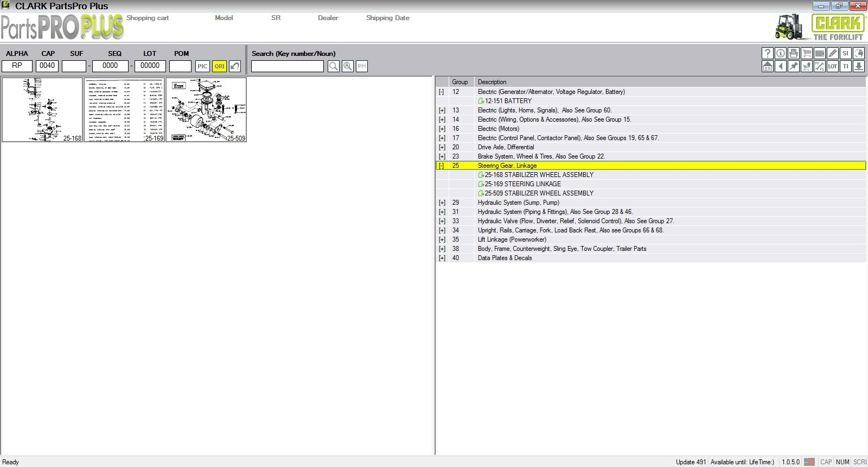Expand group 29 Hydraulic System Sump row
This screenshot has width=868, height=467.
tap(442, 203)
